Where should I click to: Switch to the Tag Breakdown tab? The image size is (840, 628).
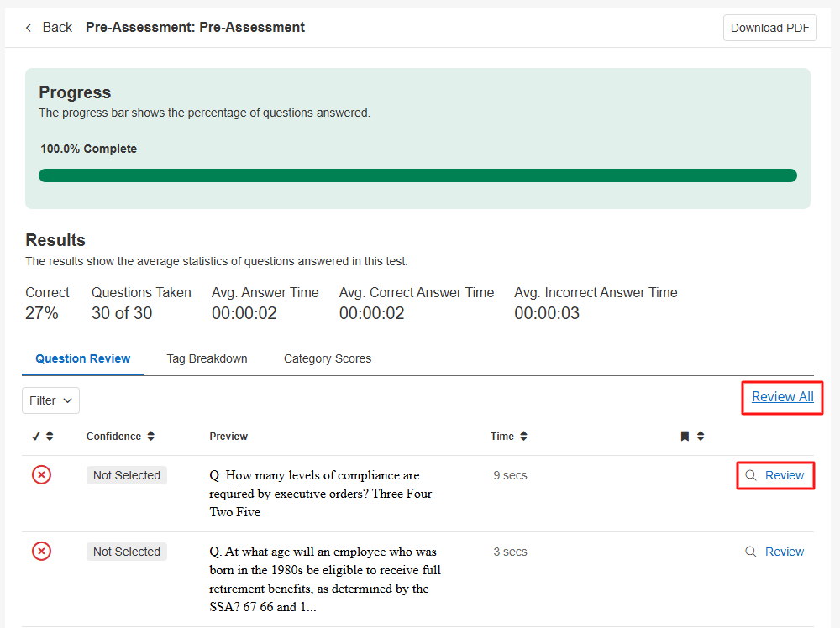click(207, 358)
